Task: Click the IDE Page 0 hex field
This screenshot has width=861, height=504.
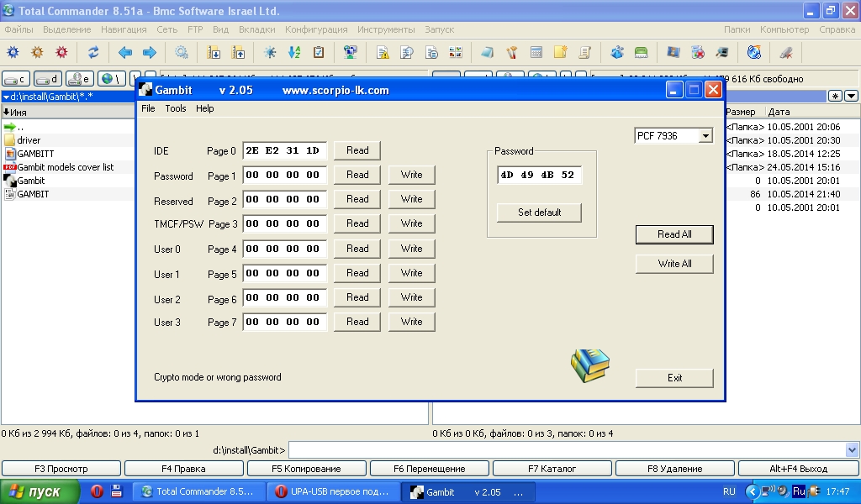Action: [x=284, y=150]
